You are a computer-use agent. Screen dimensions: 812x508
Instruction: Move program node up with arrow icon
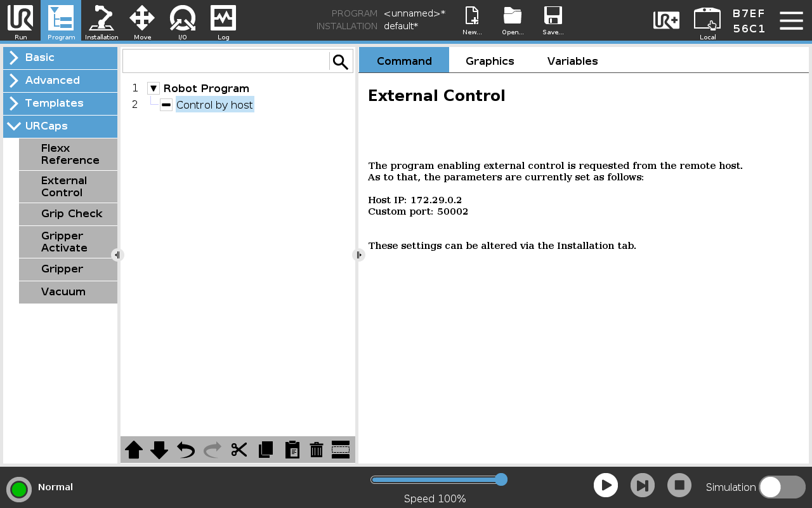click(x=134, y=450)
